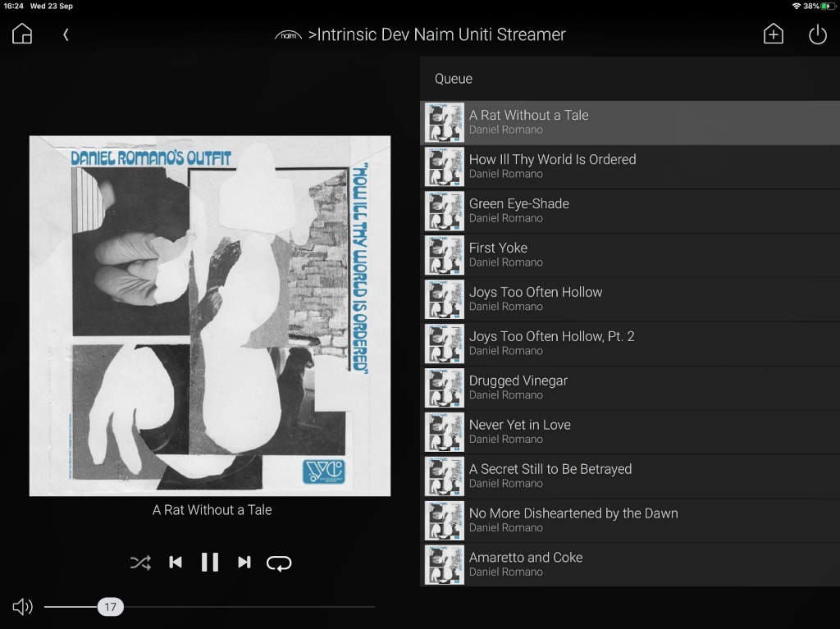Toggle repeat mode
The height and width of the screenshot is (629, 840).
pos(279,563)
